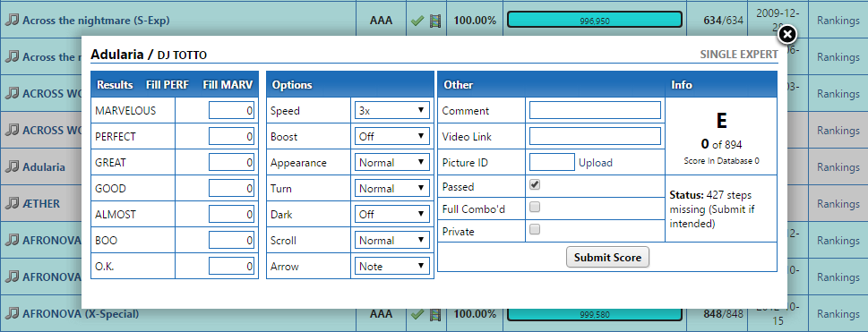Open the Speed dropdown showing 3x

pos(392,111)
